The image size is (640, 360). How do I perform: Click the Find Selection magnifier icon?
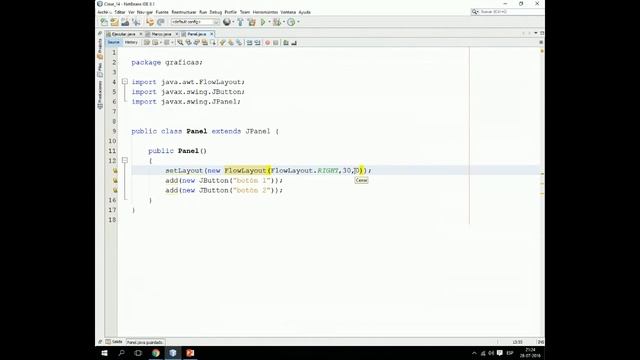(180, 42)
